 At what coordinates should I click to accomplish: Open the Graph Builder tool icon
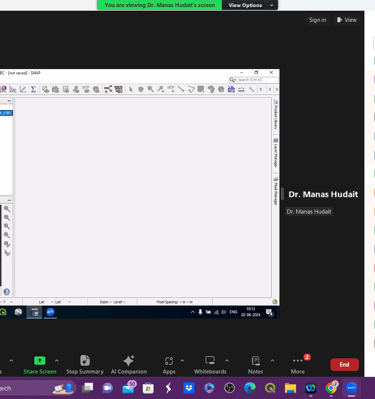(108, 89)
